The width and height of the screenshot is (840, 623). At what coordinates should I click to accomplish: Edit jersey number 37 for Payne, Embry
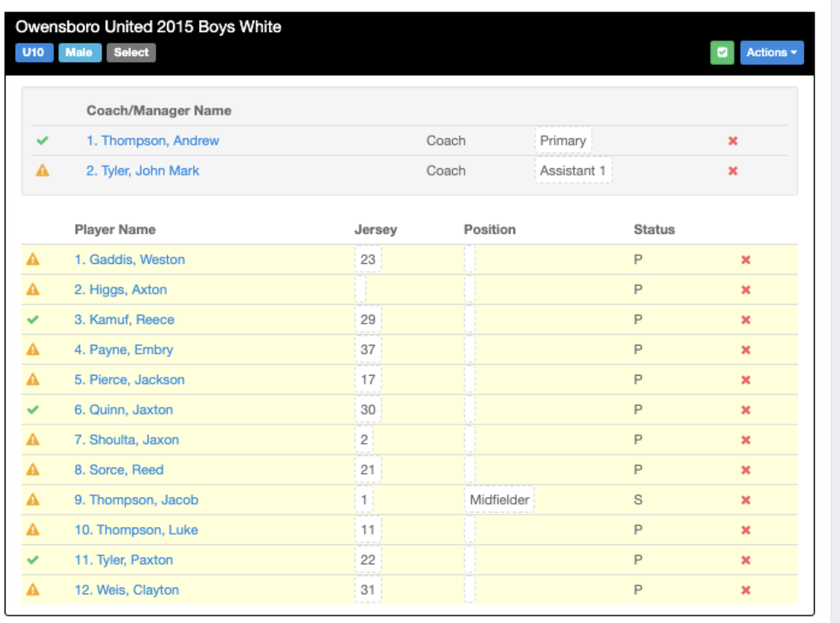[x=368, y=350]
